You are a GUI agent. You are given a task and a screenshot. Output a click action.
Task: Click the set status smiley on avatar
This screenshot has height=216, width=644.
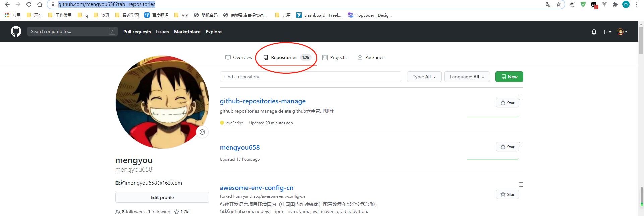pyautogui.click(x=202, y=132)
